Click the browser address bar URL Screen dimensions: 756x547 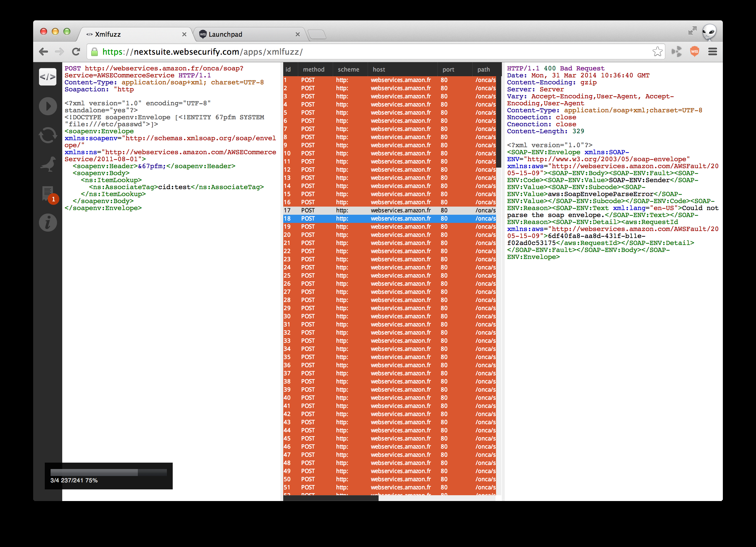pos(202,52)
